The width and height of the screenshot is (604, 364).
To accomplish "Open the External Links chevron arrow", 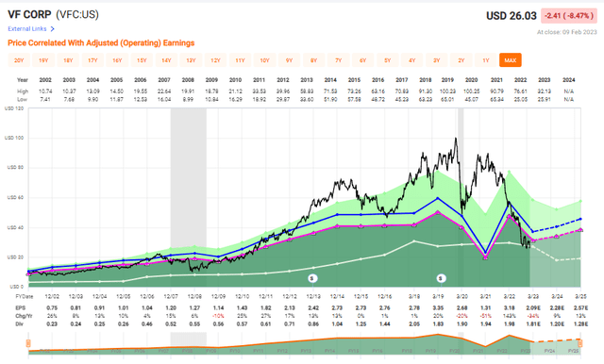I will coord(53,29).
